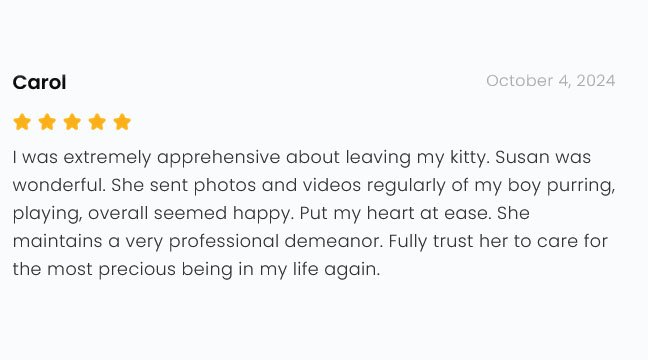
Task: Select the second rating star
Action: (47, 122)
